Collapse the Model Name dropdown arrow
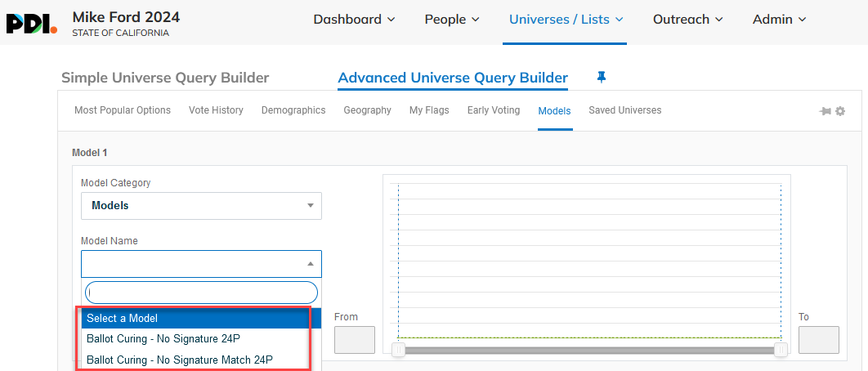 pos(311,264)
